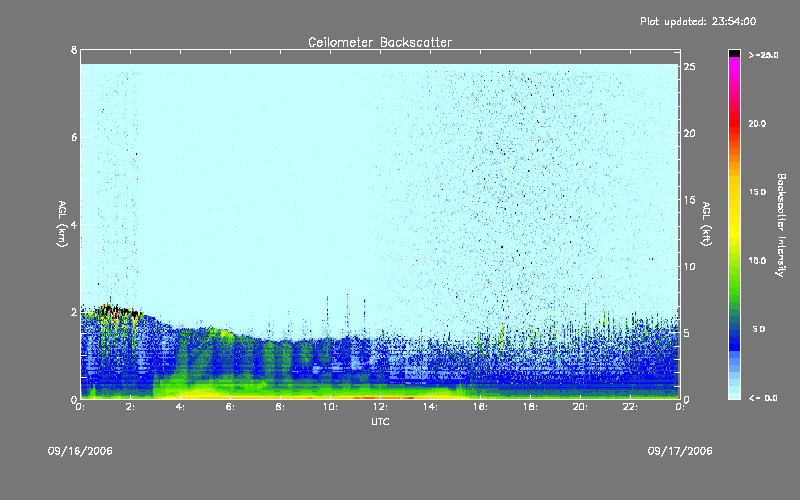Image resolution: width=800 pixels, height=500 pixels.
Task: Click the 'AGL (km)' left axis label
Action: coord(62,224)
